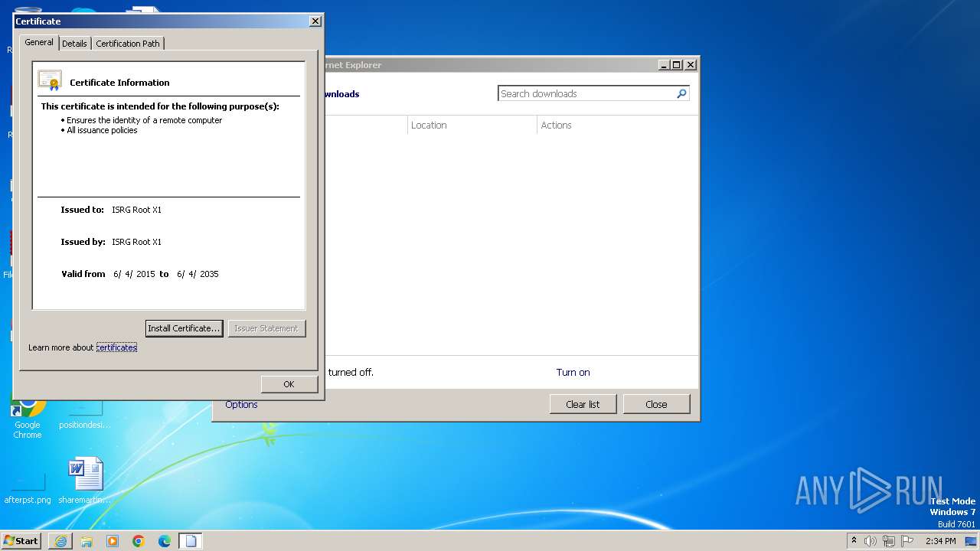This screenshot has width=980, height=551.
Task: Click the Turn on link
Action: click(x=573, y=373)
